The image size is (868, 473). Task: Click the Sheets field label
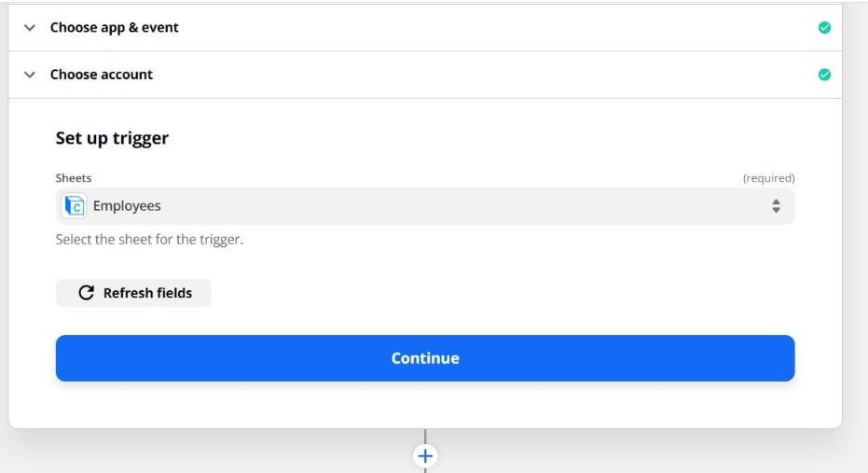[x=73, y=178]
